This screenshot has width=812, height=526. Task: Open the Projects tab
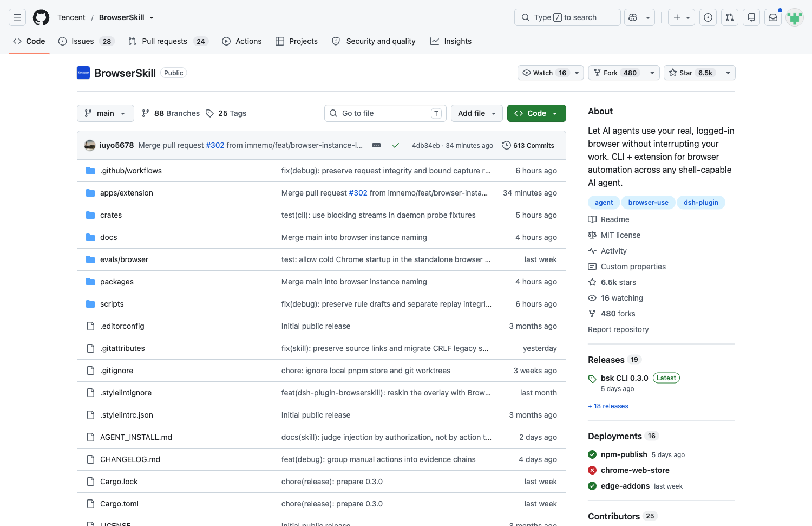click(x=297, y=41)
